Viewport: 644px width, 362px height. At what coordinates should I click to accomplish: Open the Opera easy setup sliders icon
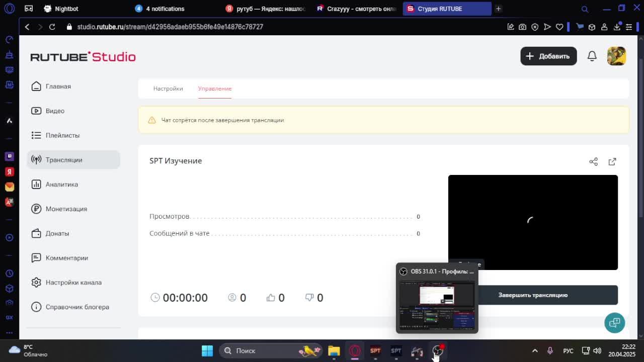point(629,27)
